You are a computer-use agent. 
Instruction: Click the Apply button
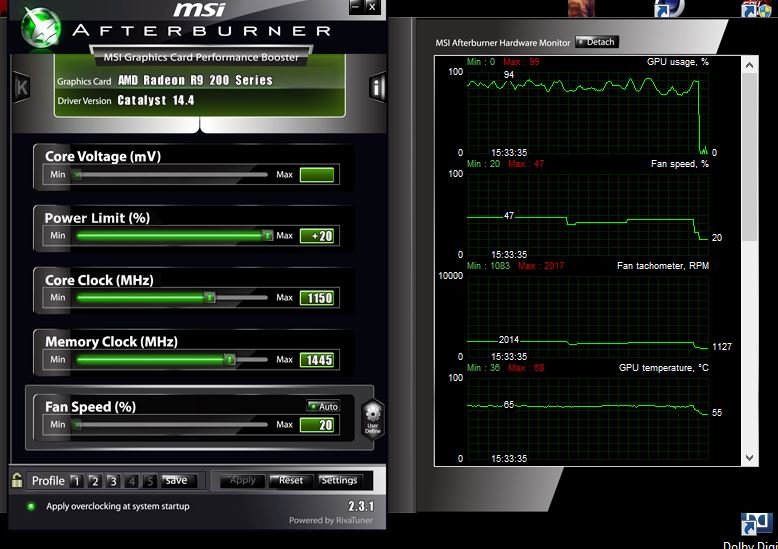pyautogui.click(x=242, y=480)
